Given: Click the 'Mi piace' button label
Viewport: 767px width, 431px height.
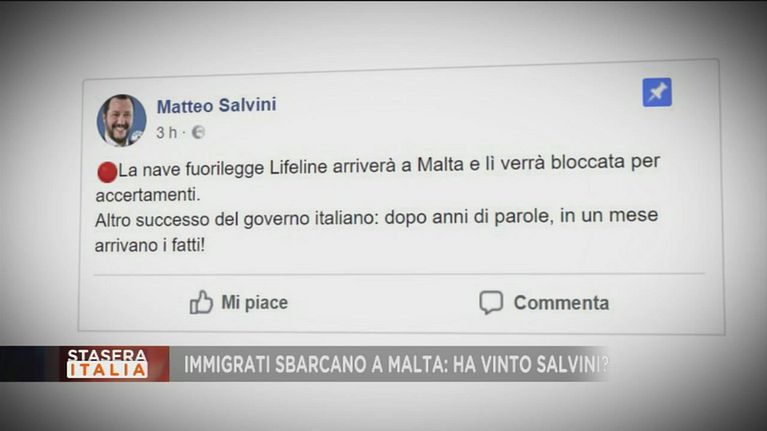Looking at the screenshot, I should point(254,302).
